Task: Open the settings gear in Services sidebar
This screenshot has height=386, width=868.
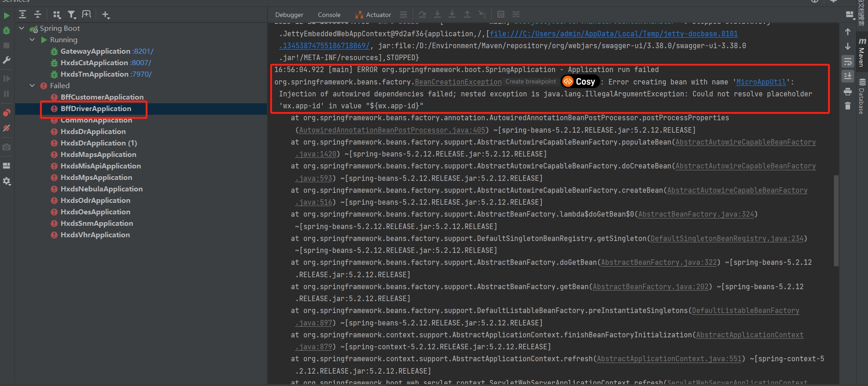Action: pyautogui.click(x=6, y=181)
